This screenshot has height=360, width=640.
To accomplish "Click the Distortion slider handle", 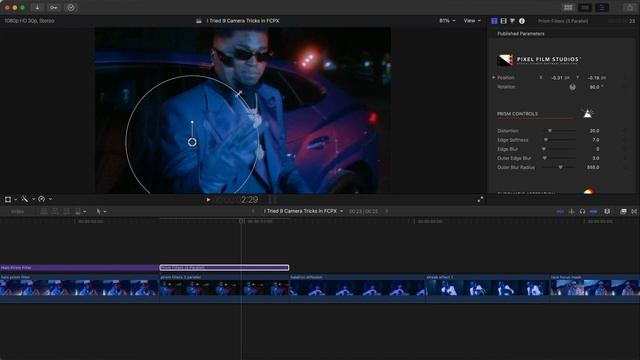I will coord(550,131).
